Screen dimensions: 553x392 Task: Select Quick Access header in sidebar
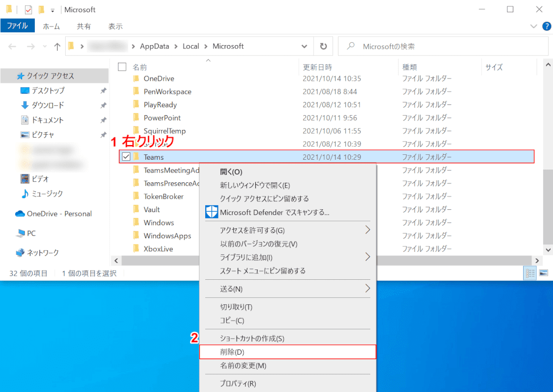[50, 76]
